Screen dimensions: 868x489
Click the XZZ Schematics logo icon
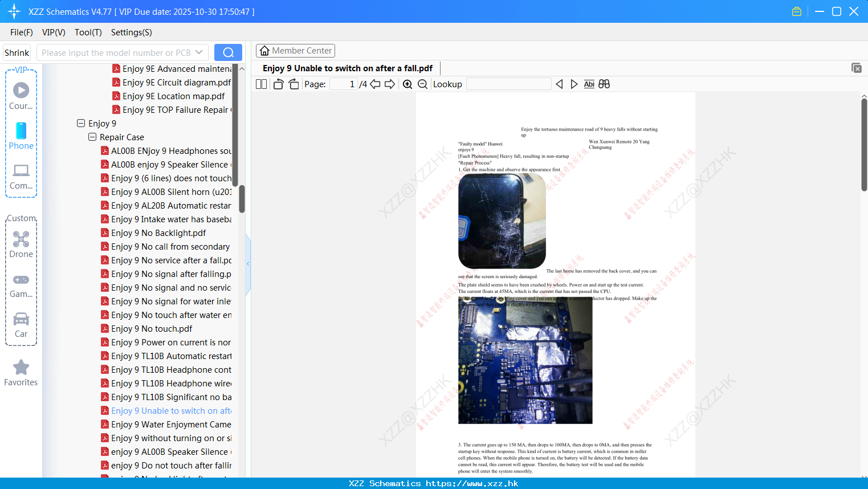coord(14,11)
